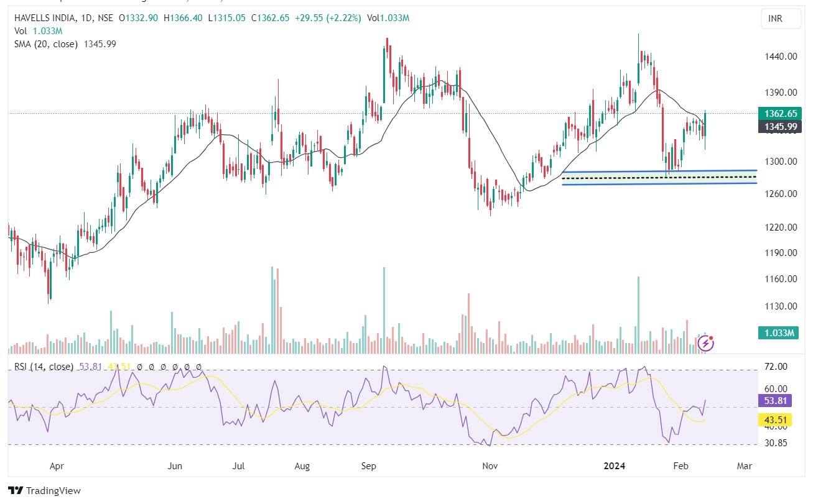Select the black dashed horizontal support line
This screenshot has width=813, height=504.
(659, 177)
